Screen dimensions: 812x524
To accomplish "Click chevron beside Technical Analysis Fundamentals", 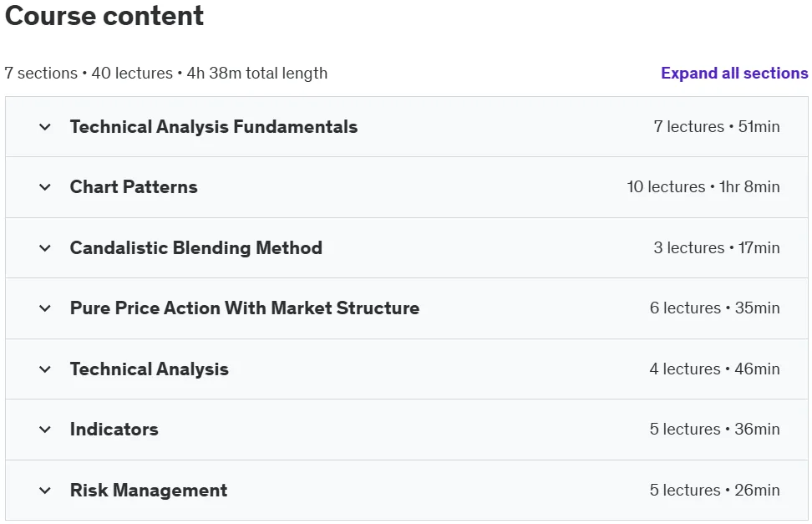I will (45, 127).
